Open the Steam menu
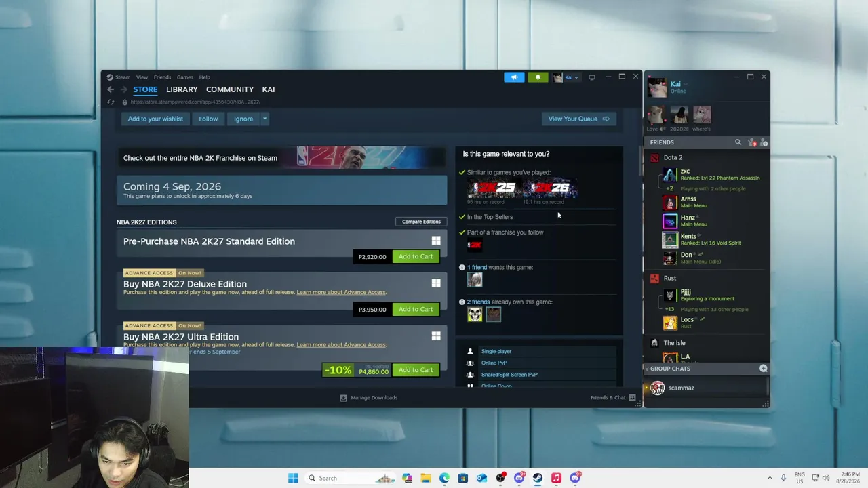Viewport: 868px width, 488px height. point(123,77)
